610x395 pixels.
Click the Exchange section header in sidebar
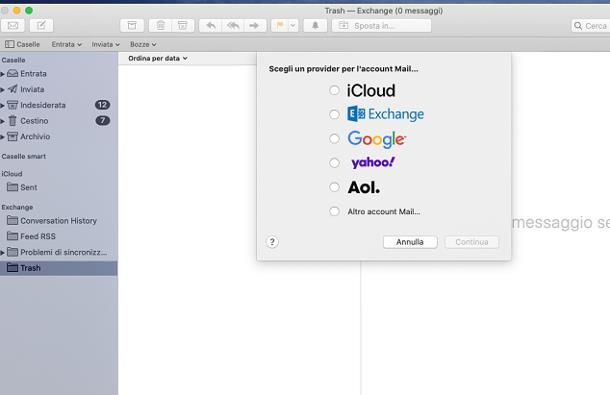click(18, 207)
